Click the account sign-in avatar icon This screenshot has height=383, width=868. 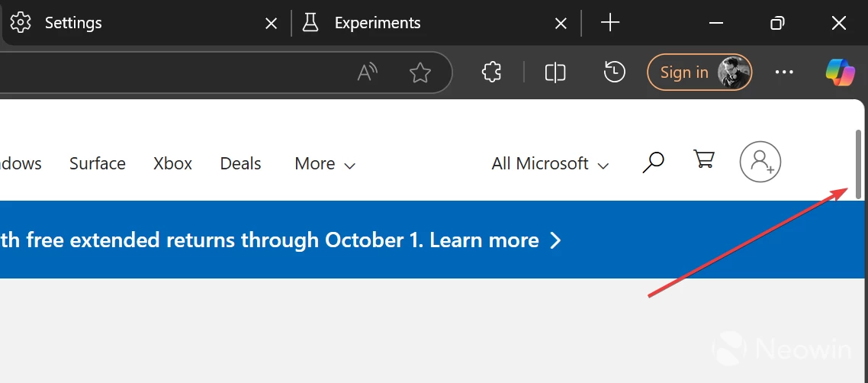760,162
